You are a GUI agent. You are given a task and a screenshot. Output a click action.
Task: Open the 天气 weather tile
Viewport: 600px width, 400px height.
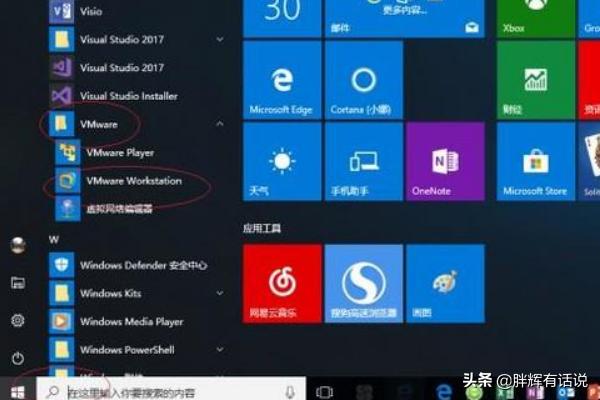(x=282, y=161)
